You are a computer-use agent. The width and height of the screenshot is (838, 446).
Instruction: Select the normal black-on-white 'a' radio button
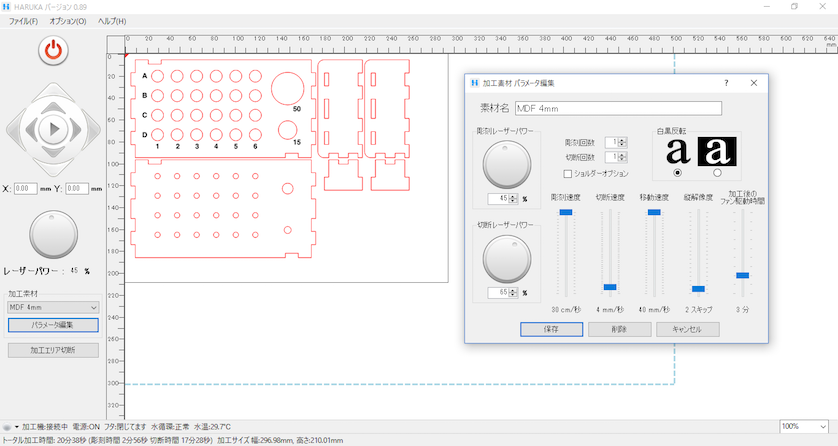pyautogui.click(x=680, y=173)
